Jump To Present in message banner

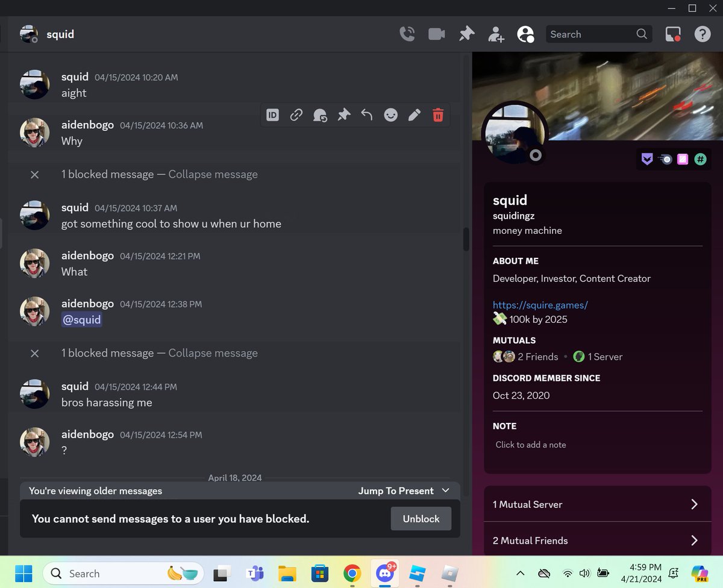tap(396, 491)
